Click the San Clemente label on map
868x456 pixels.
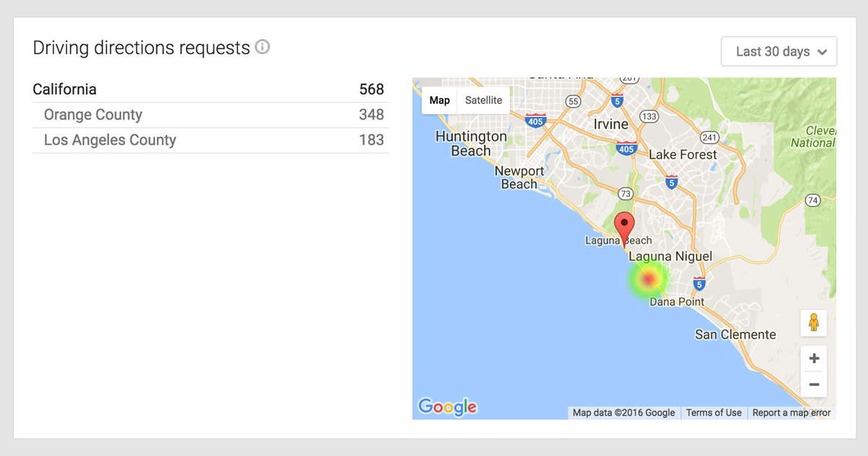tap(735, 335)
